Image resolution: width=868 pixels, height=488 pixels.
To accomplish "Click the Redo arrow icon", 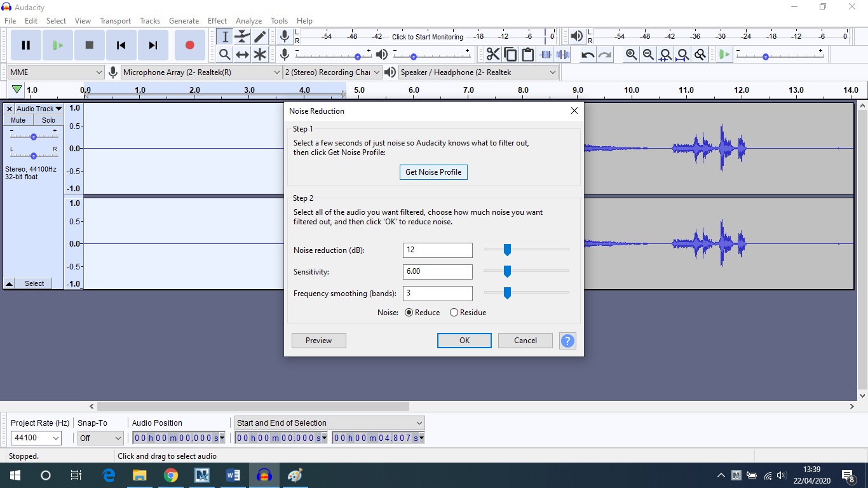I will (605, 55).
